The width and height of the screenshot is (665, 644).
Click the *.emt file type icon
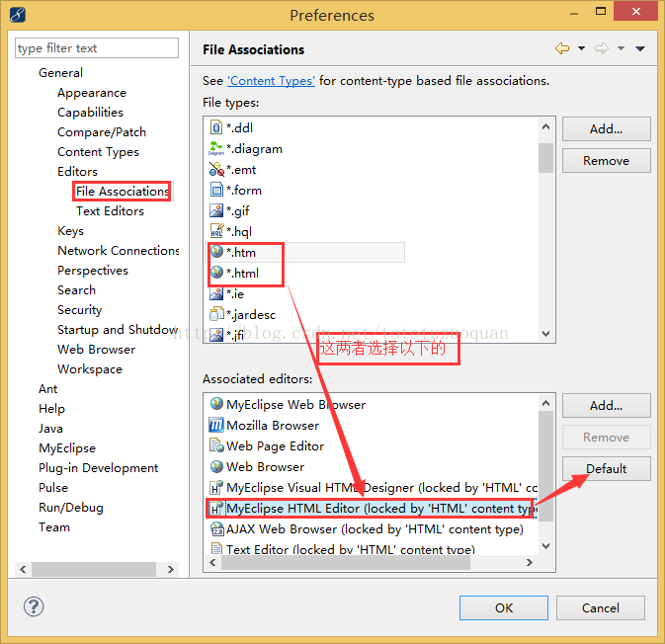216,169
